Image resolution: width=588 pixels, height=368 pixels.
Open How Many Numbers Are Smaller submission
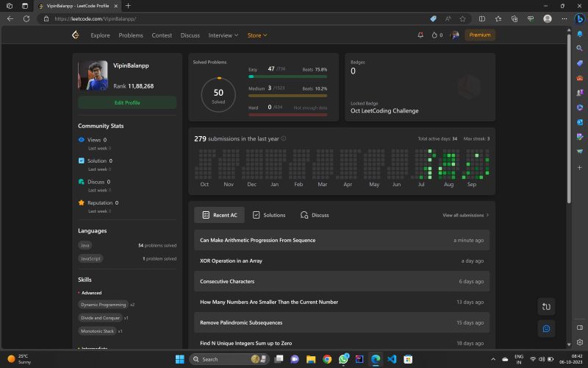tap(342, 302)
